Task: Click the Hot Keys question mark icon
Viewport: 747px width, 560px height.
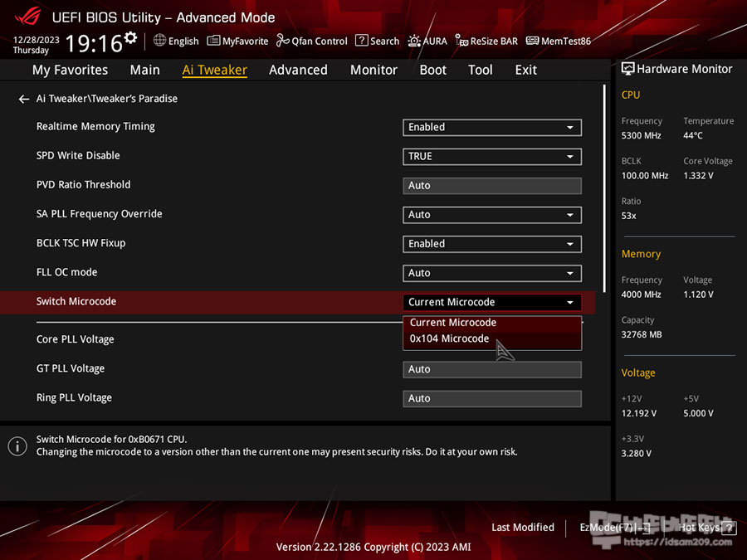Action: point(729,528)
